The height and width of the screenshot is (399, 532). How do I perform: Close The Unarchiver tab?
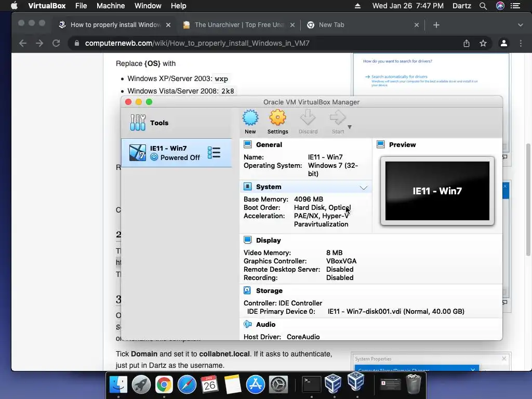point(292,25)
